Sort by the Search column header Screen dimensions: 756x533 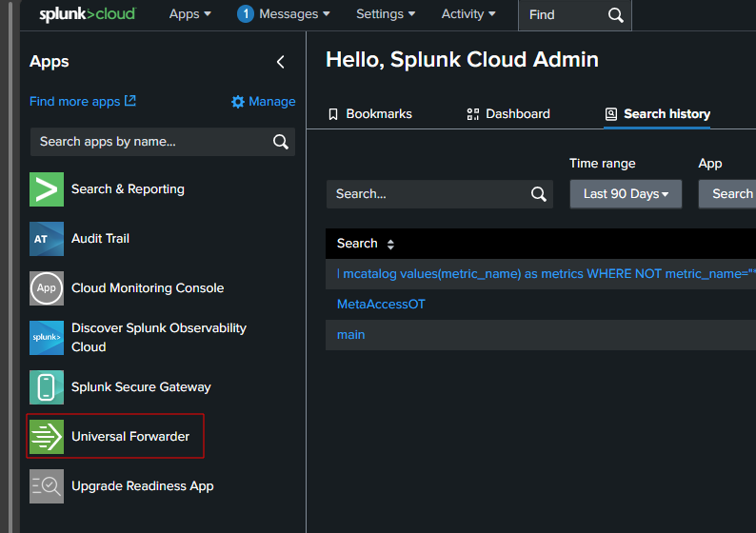click(x=357, y=244)
